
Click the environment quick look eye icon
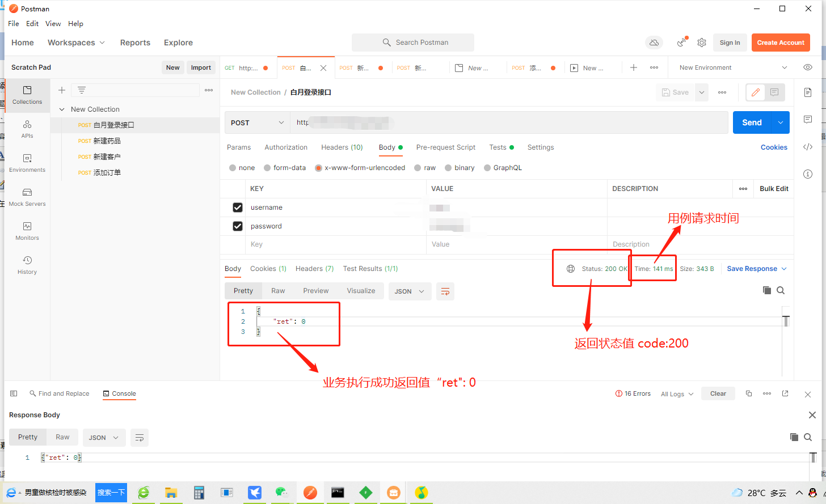[808, 67]
